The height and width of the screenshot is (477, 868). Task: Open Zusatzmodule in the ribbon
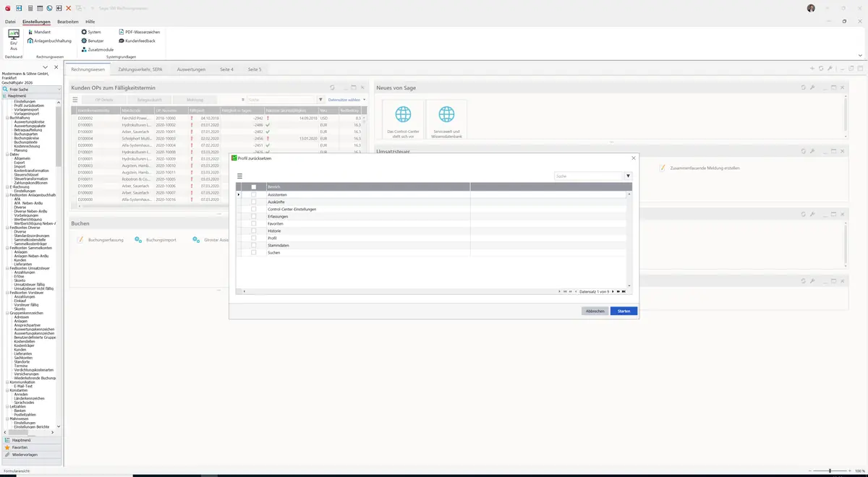tap(98, 49)
